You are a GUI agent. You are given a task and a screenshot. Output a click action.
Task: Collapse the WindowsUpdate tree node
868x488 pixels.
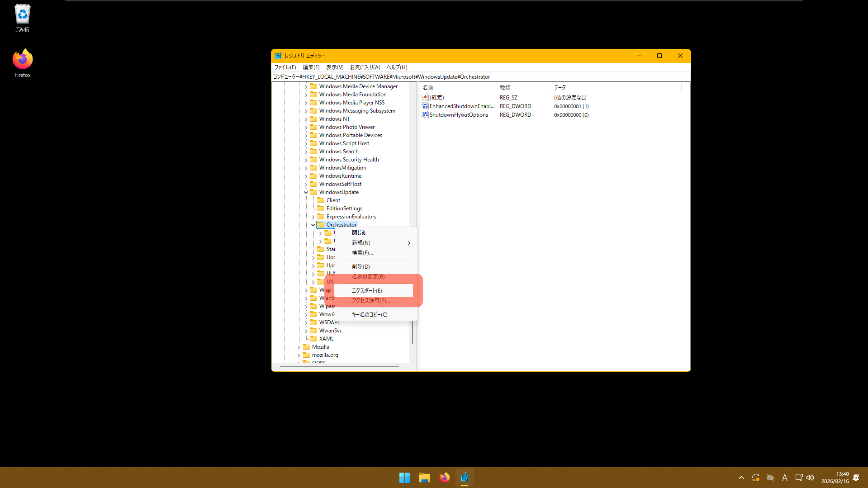click(x=306, y=193)
